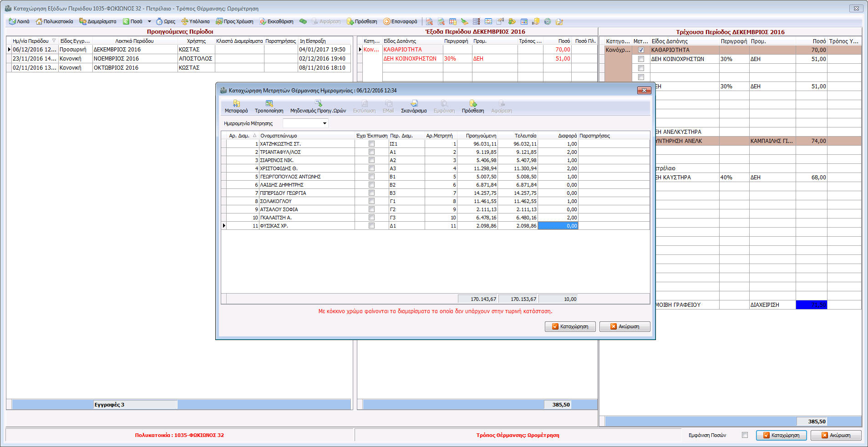This screenshot has width=868, height=447.
Task: Click Αφαίρεση in the main window toolbar
Action: [326, 21]
